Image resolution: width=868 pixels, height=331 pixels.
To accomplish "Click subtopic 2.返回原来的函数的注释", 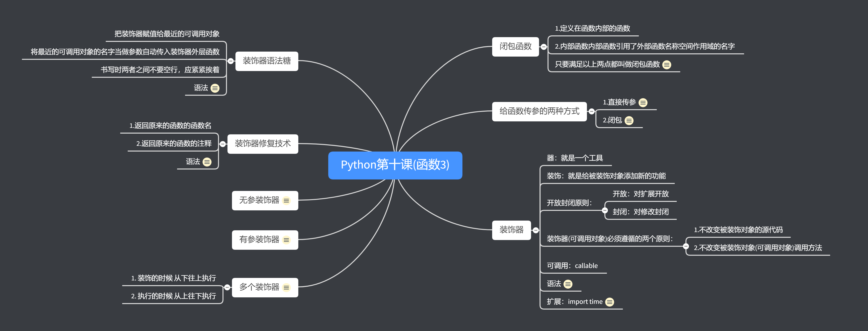I will click(174, 144).
